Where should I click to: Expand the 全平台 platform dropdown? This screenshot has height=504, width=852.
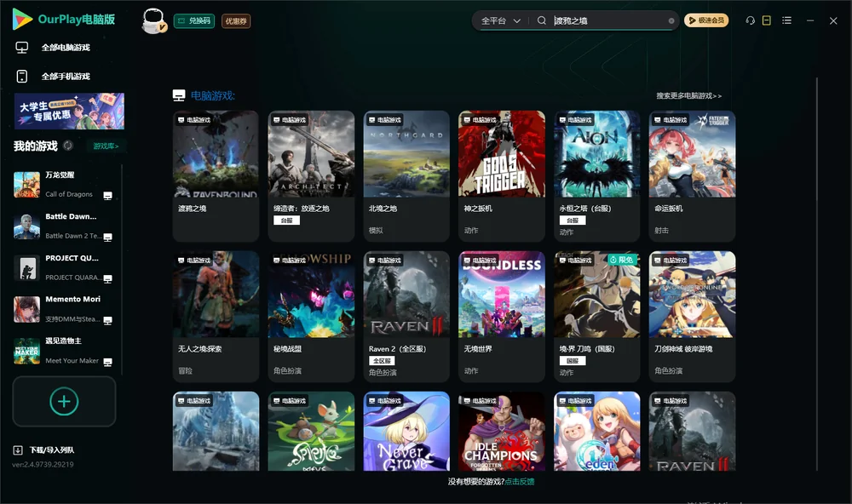coord(500,20)
